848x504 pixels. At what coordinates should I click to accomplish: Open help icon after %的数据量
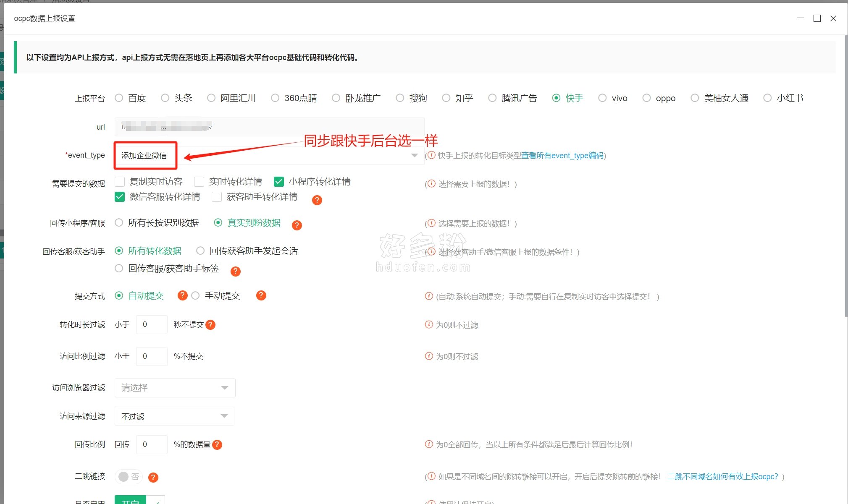pyautogui.click(x=217, y=444)
